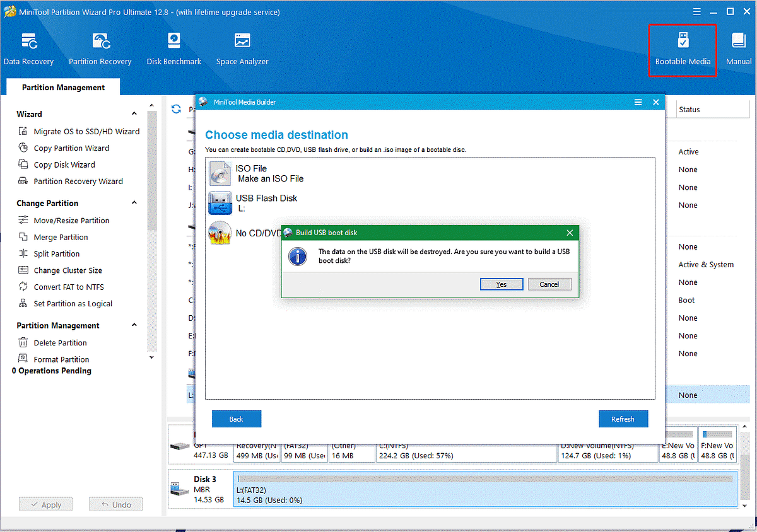Open the Manual
Viewport: 757px width, 532px height.
tap(738, 47)
